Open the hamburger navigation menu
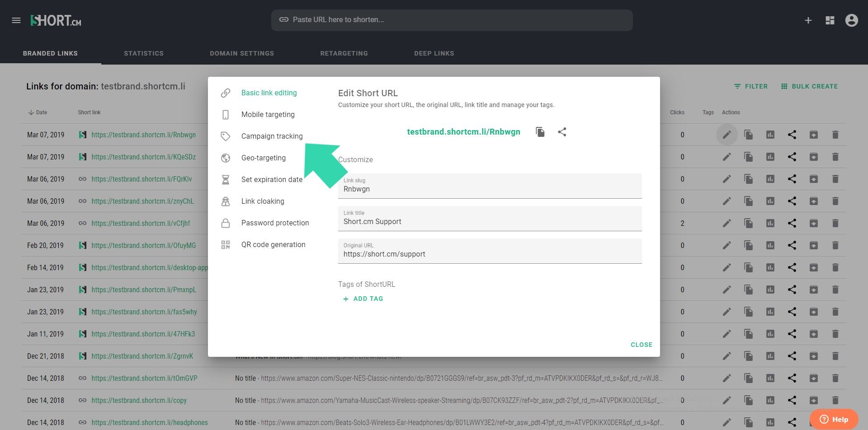 [16, 20]
